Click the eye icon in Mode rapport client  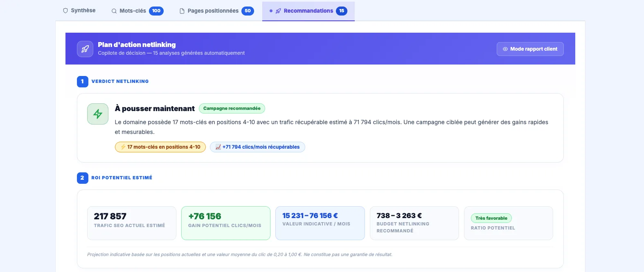505,49
